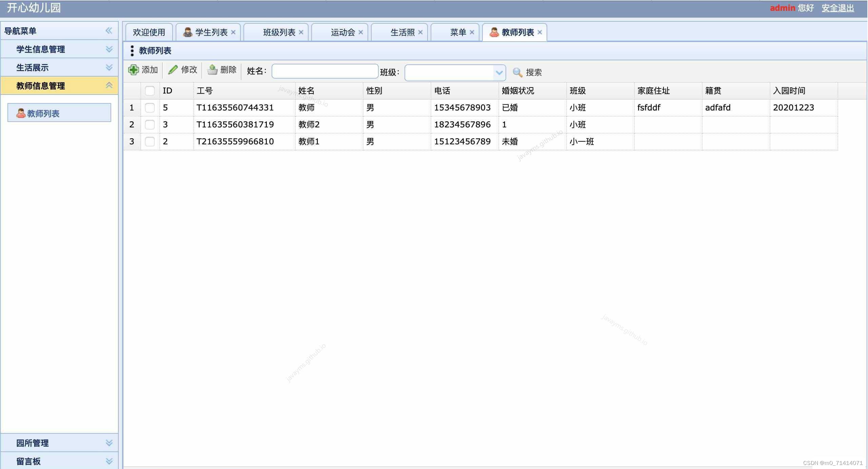
Task: Switch to the 班级列表 tab
Action: (x=279, y=32)
